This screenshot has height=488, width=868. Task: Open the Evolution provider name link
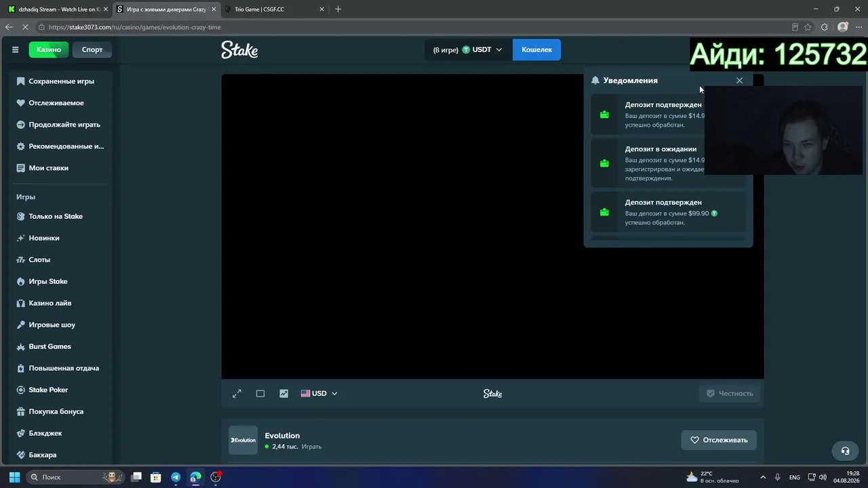tap(282, 436)
